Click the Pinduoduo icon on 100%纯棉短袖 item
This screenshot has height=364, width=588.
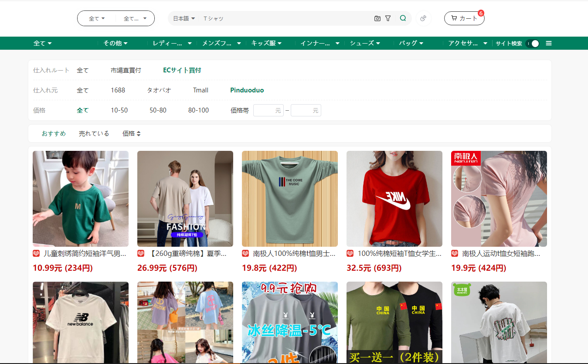[350, 253]
